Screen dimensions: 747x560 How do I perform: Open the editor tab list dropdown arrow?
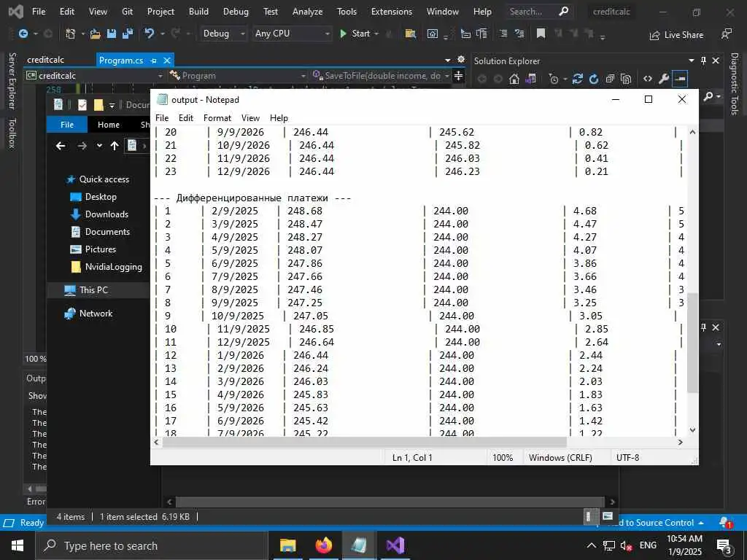pyautogui.click(x=447, y=60)
